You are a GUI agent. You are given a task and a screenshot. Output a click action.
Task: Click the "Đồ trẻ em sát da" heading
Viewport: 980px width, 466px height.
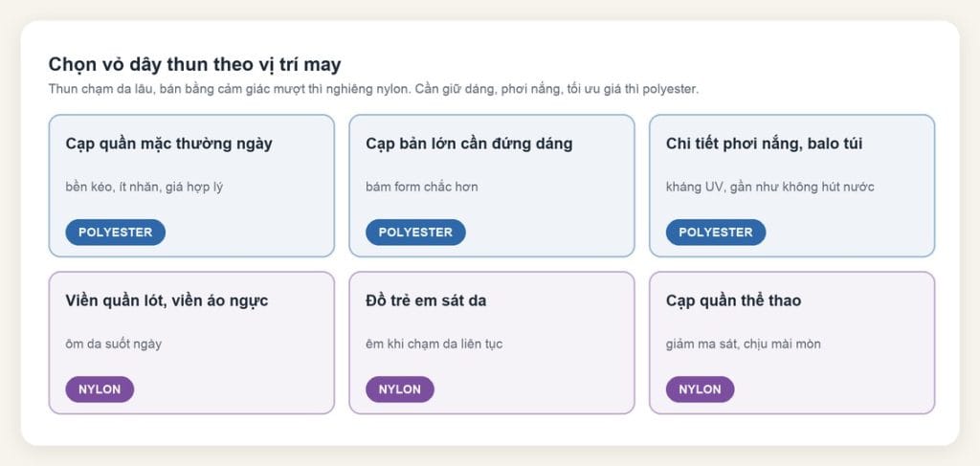pos(426,301)
